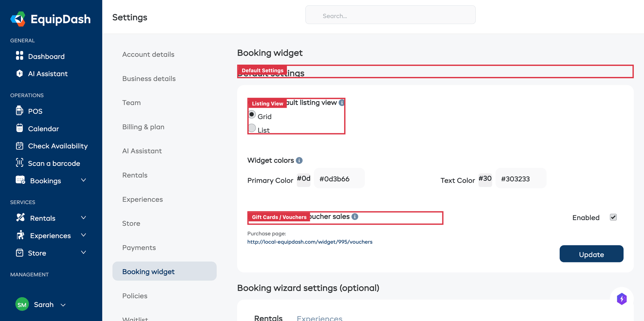Image resolution: width=644 pixels, height=321 pixels.
Task: Open Account details settings
Action: (x=148, y=54)
